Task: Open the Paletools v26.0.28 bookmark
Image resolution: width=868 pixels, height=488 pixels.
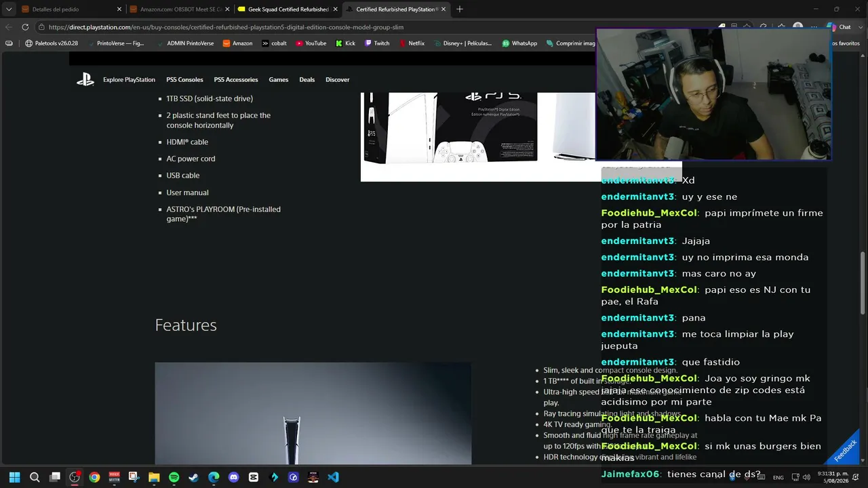Action: (x=52, y=43)
